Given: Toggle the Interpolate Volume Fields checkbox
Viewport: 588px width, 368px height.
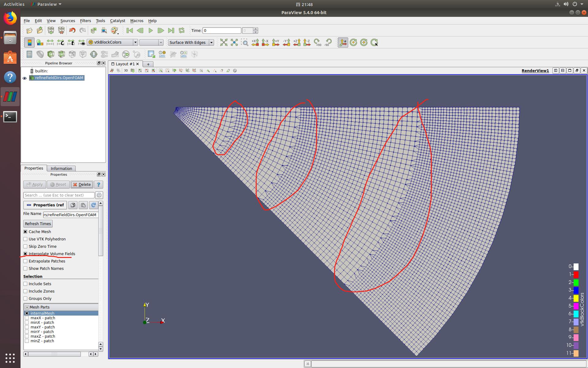Looking at the screenshot, I should [x=26, y=254].
